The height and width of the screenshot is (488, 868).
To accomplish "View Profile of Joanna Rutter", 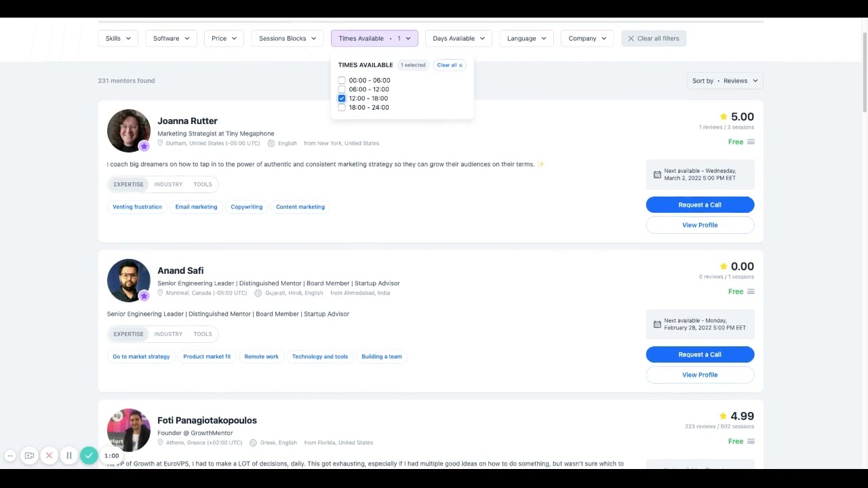I will click(x=700, y=225).
